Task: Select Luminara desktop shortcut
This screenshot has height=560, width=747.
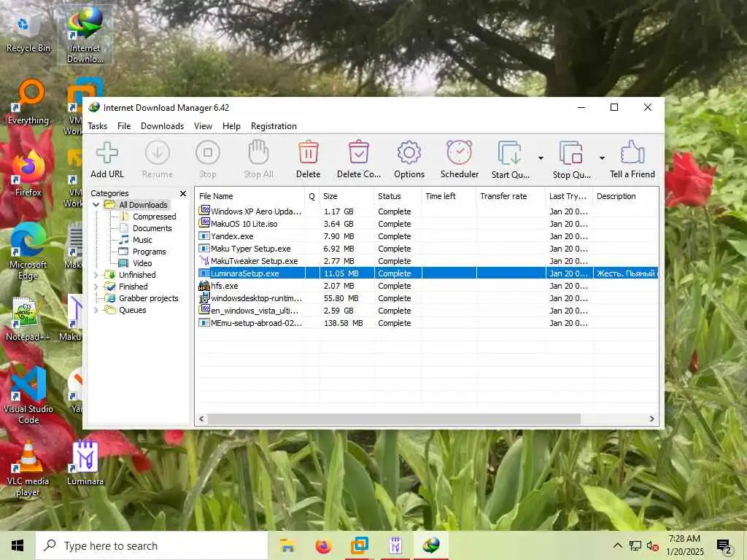Action: pyautogui.click(x=85, y=463)
